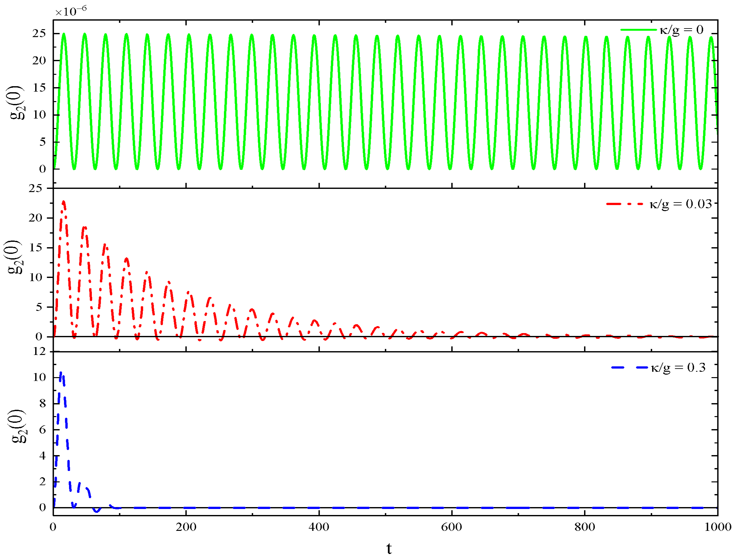Click the y-axis tick label 15 in top panel
The height and width of the screenshot is (560, 738).
[x=39, y=87]
